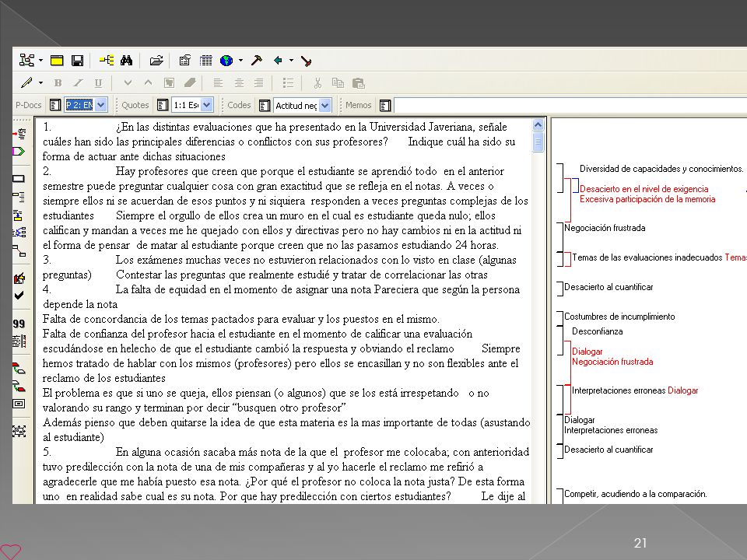Click the eraser icon in formatting toolbar

190,83
